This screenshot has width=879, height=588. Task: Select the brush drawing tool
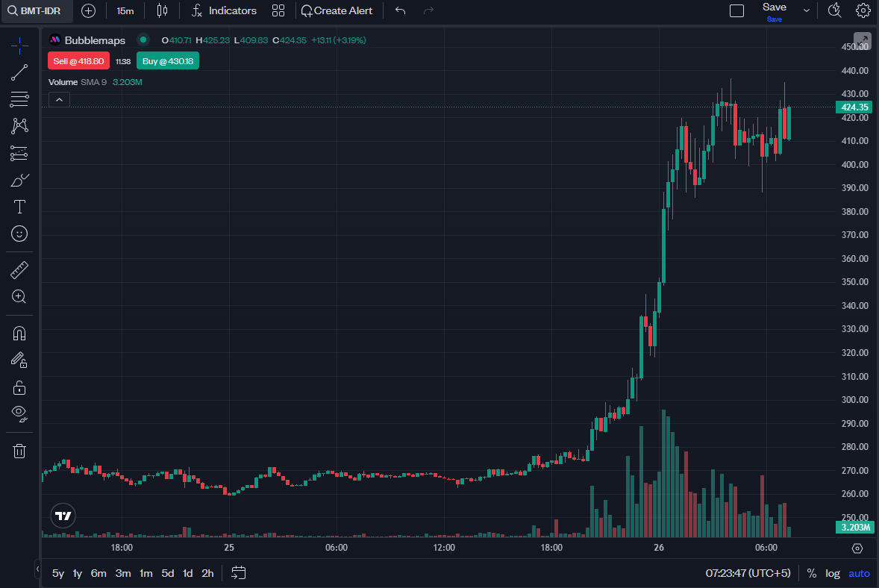19,180
